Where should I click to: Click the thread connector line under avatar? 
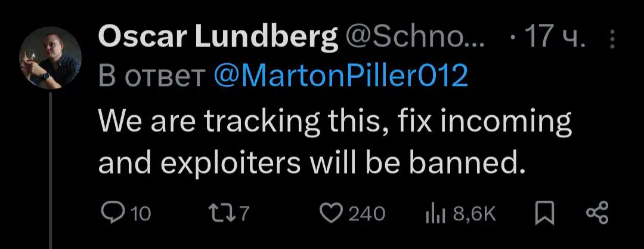coord(51,170)
